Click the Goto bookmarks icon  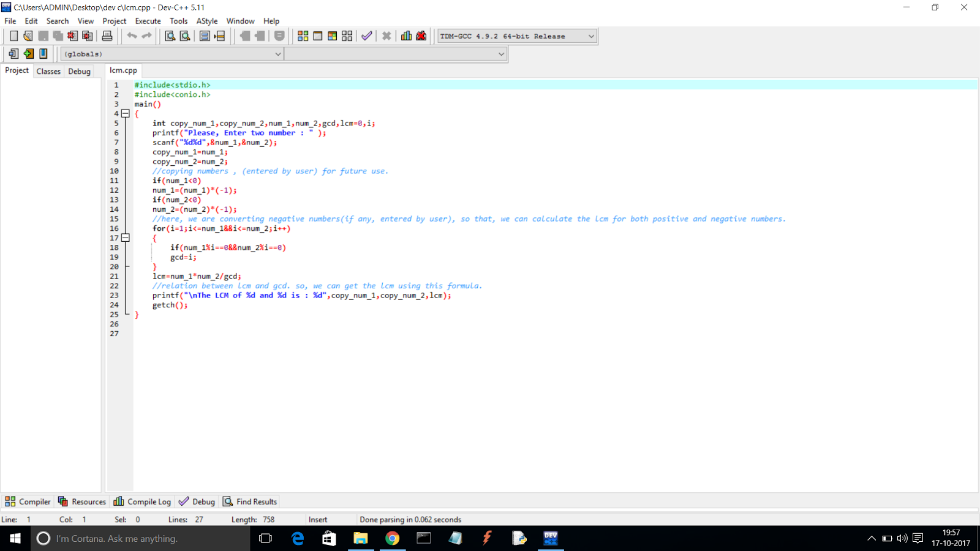(x=43, y=54)
